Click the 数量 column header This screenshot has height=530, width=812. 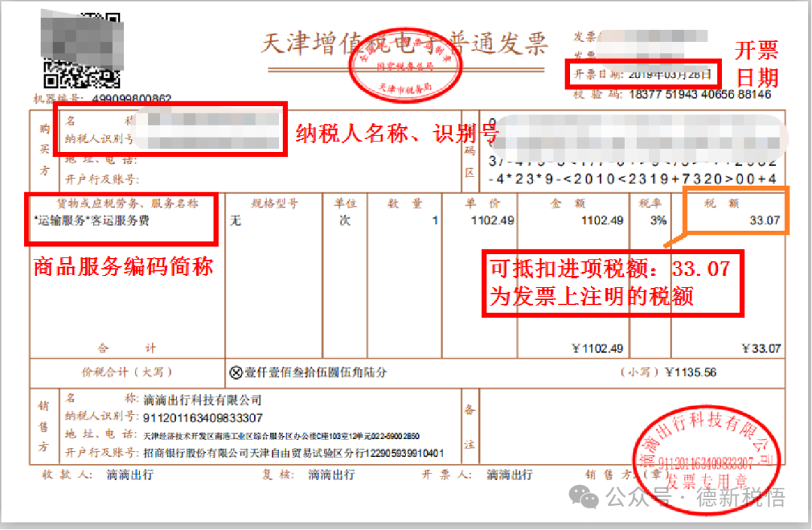tap(405, 204)
